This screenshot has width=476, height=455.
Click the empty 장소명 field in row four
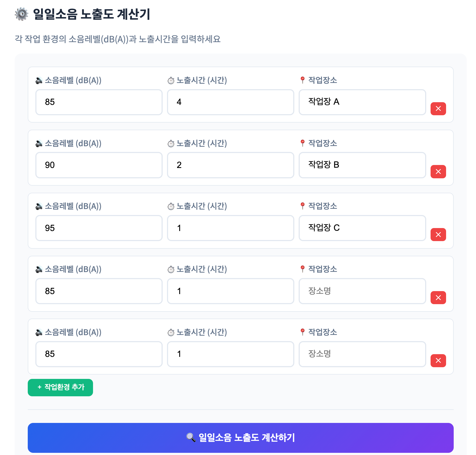pos(362,291)
